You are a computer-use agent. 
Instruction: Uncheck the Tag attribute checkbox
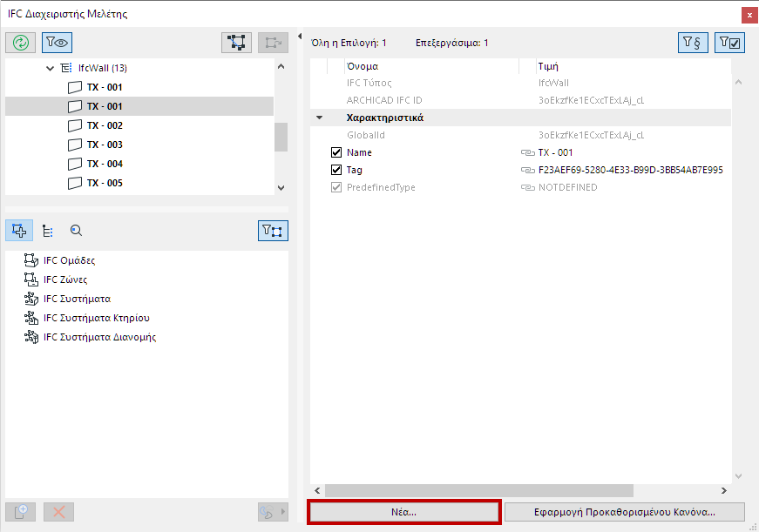336,171
